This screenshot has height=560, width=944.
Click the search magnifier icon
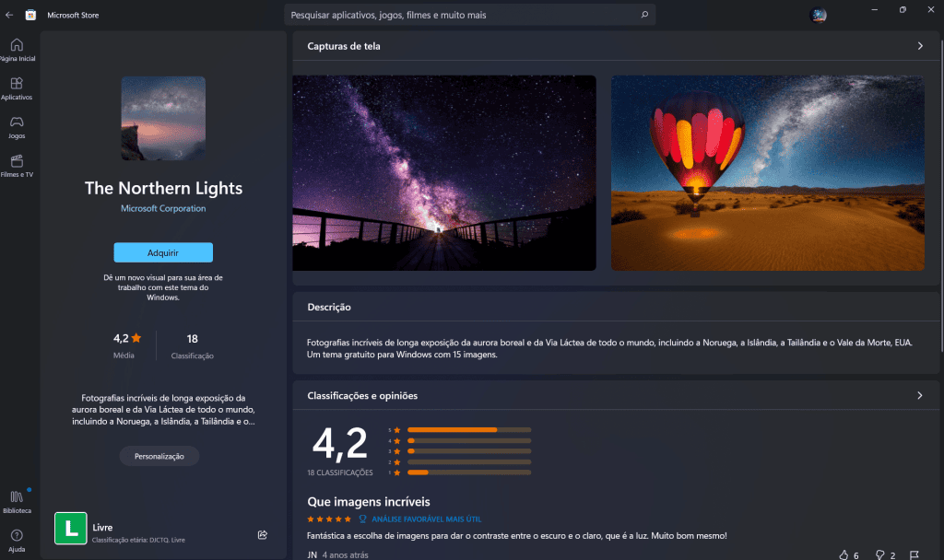(644, 15)
